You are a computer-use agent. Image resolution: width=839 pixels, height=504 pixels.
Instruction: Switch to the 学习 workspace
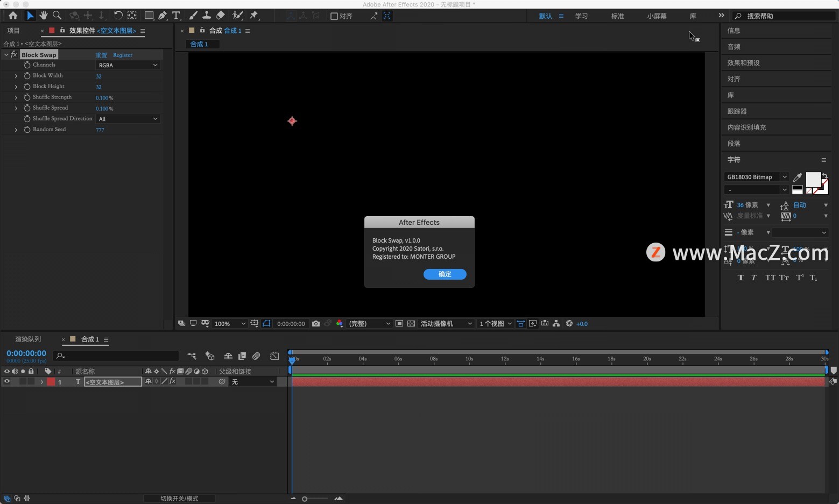[581, 16]
